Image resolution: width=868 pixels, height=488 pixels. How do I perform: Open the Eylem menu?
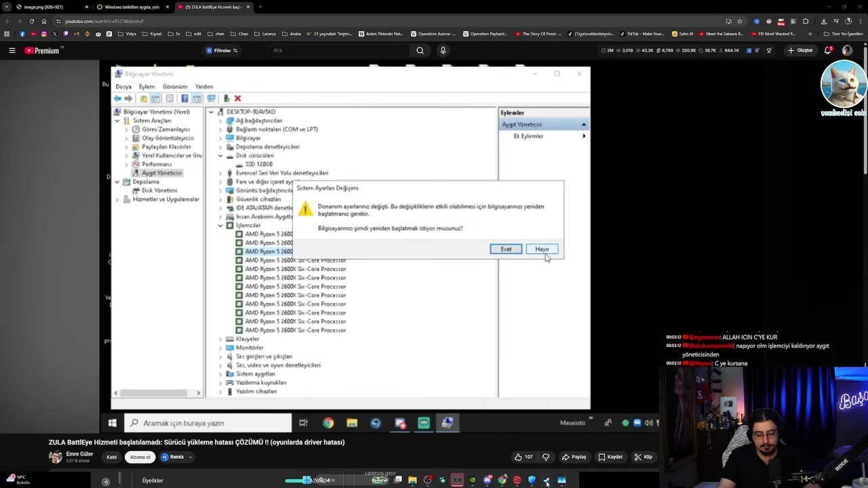146,87
